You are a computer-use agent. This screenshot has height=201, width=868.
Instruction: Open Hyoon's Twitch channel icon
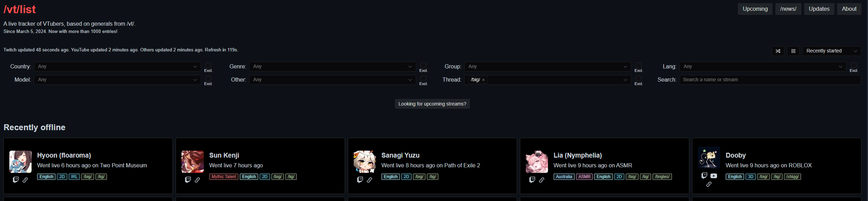point(16,180)
